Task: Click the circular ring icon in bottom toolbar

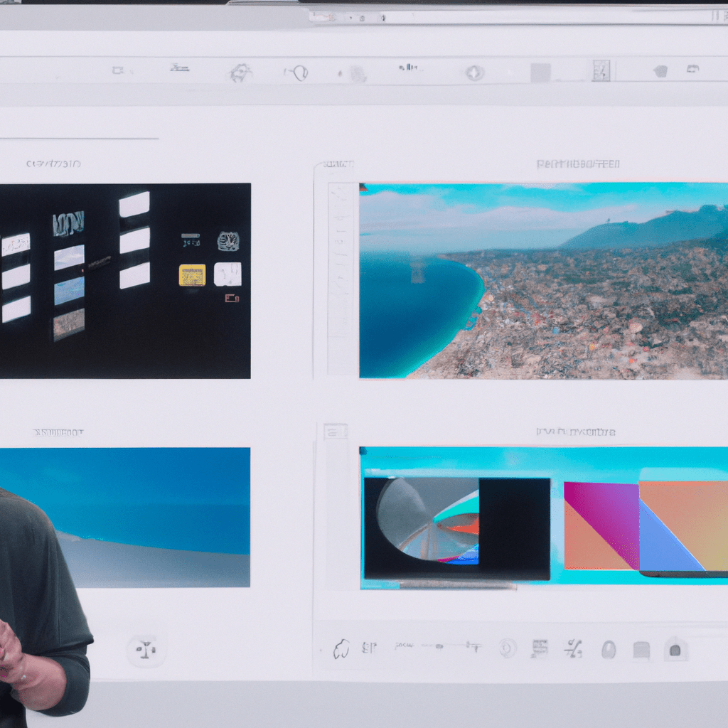Action: click(x=508, y=648)
